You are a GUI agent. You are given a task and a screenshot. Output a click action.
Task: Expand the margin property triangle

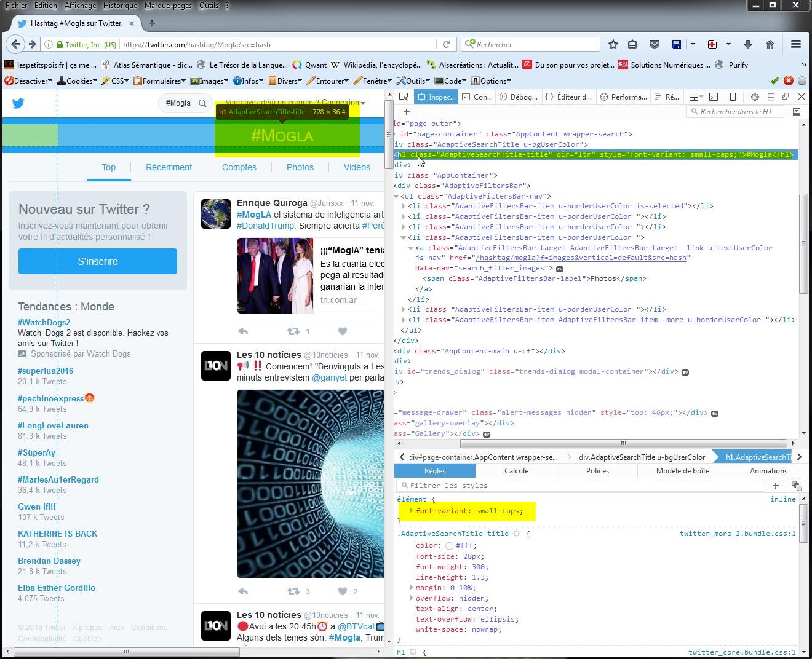pos(411,588)
